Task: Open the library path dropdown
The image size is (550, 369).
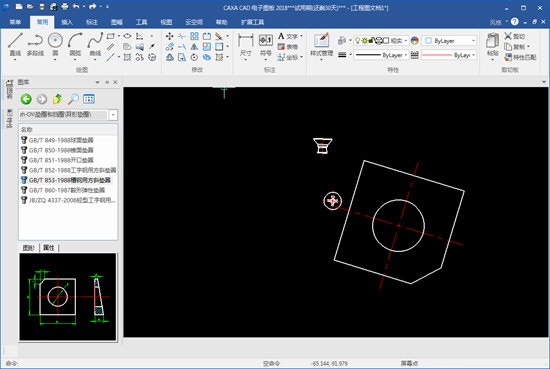Action: click(x=113, y=115)
